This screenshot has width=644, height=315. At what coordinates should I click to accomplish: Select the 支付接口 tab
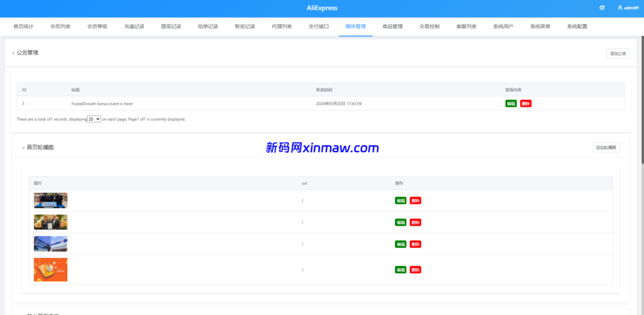(319, 26)
